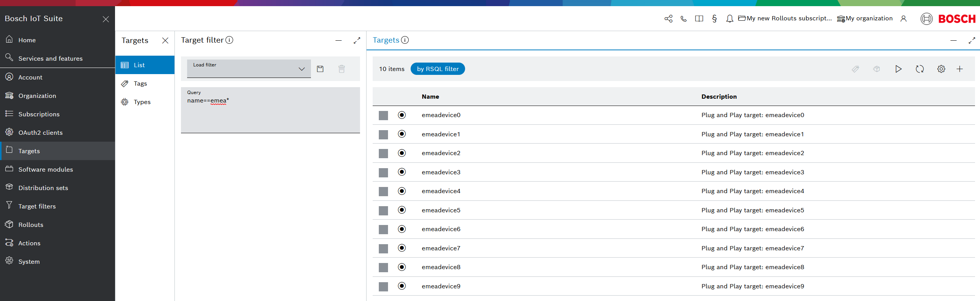Switch to the Tags tab
This screenshot has height=301, width=980.
coord(140,84)
